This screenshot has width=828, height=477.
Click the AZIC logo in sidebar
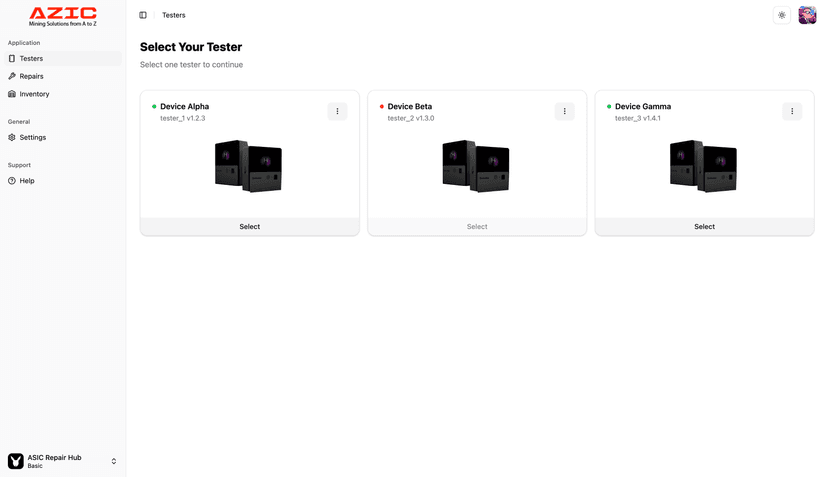(x=63, y=16)
